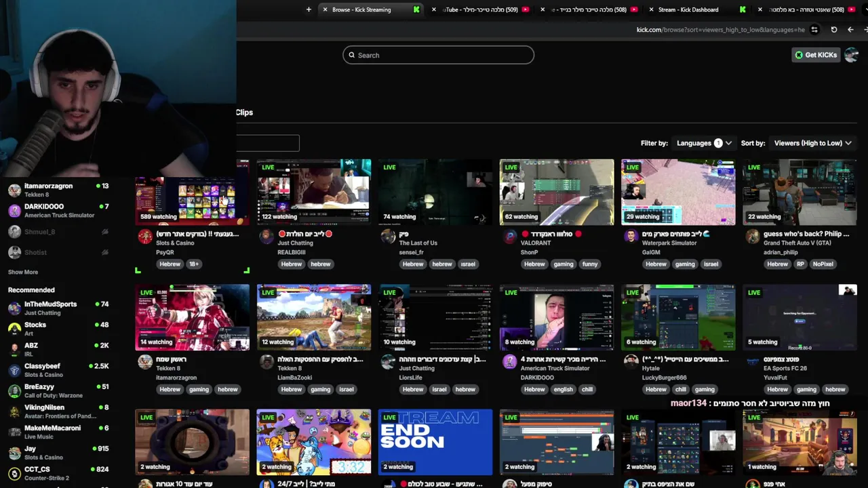Open the 589 watching stream thumbnail
Screen dimensions: 868x488
pyautogui.click(x=192, y=192)
